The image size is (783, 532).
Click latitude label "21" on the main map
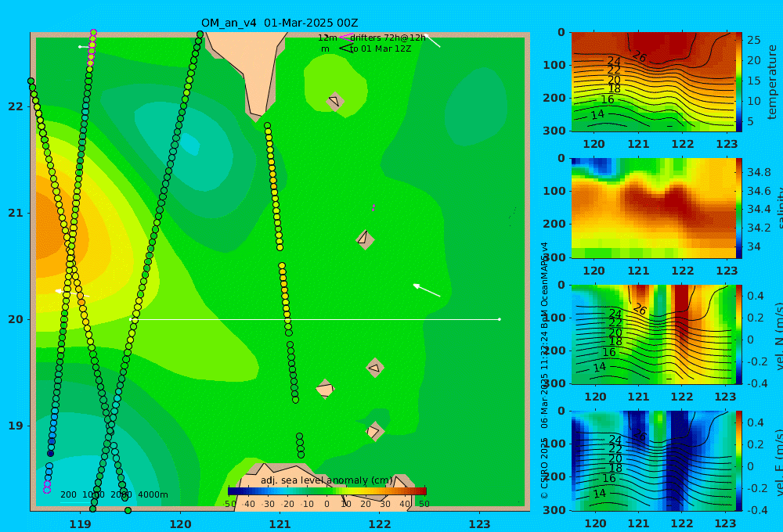[x=16, y=213]
